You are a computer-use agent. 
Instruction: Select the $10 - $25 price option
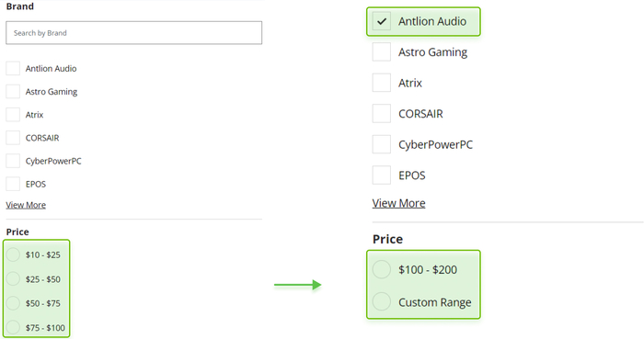click(x=13, y=254)
